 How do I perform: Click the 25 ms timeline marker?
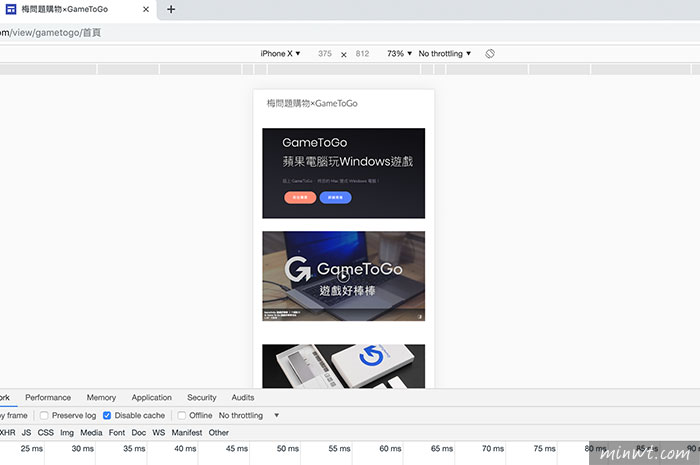point(31,448)
